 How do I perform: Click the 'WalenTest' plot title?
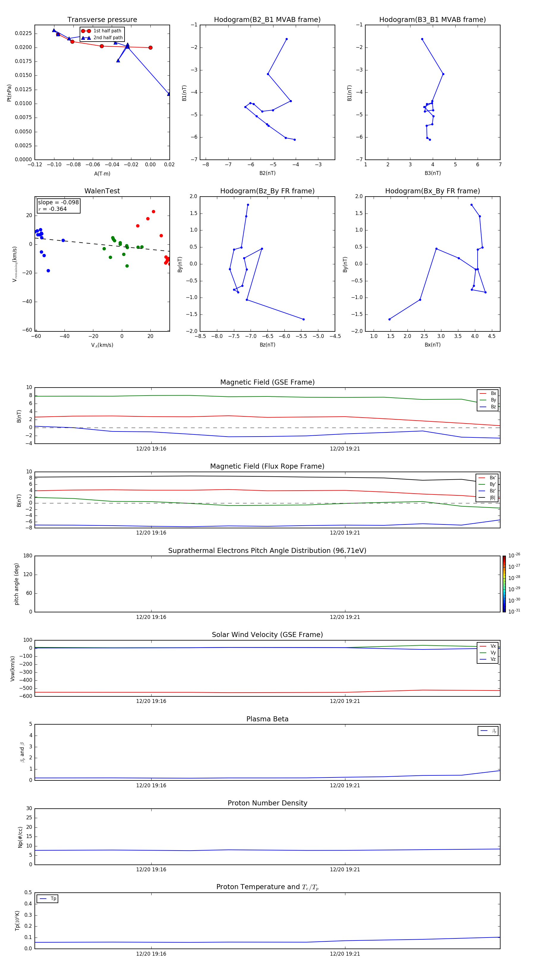click(102, 191)
